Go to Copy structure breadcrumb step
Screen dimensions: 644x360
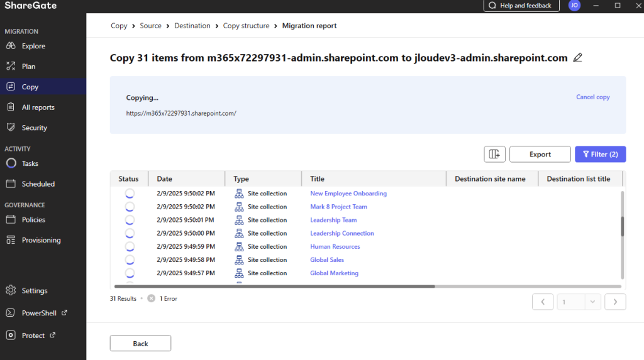pyautogui.click(x=246, y=26)
